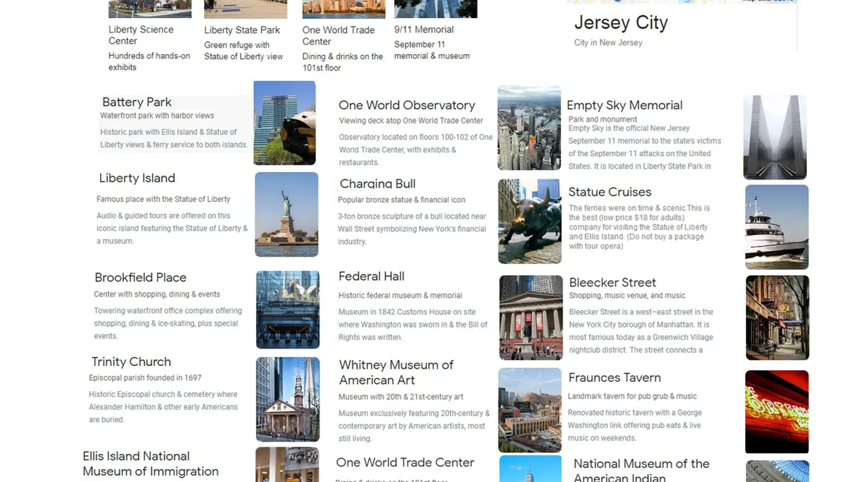868x482 pixels.
Task: Open the Brookfield Place photo
Action: pyautogui.click(x=287, y=309)
